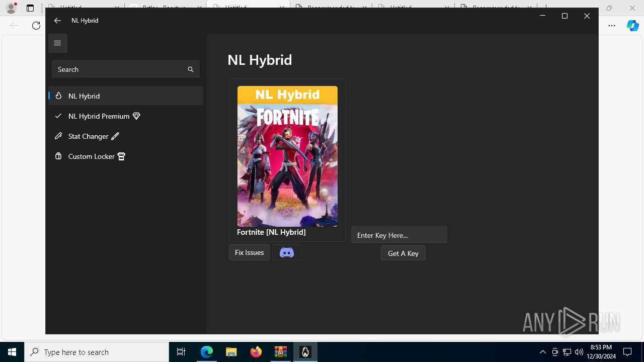
Task: Click the Edge profile avatar icon
Action: click(x=11, y=8)
